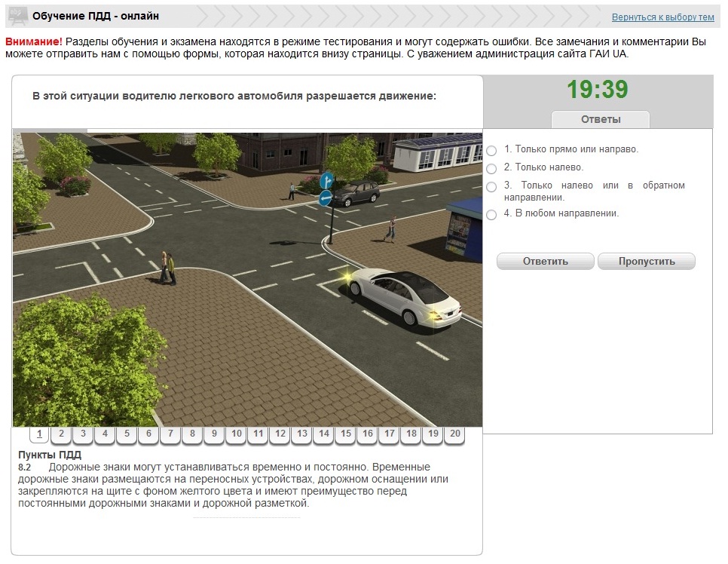Click the site logo icon beside the title
The width and height of the screenshot is (728, 564).
coord(17,16)
